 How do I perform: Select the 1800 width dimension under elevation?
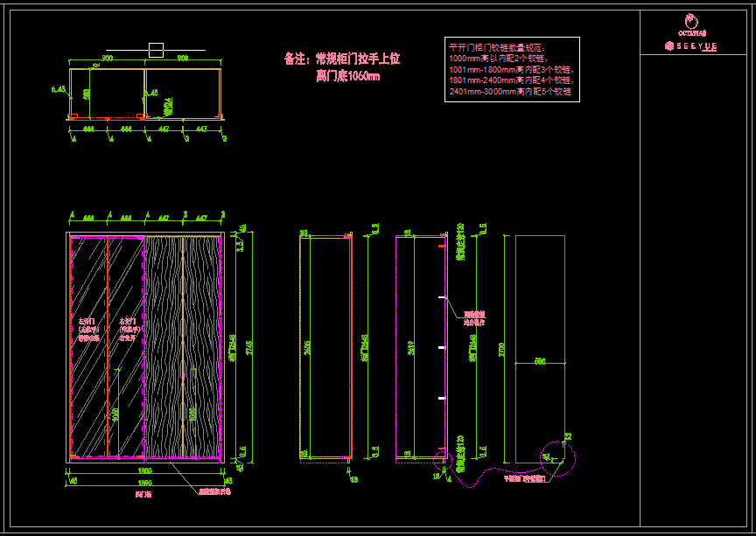click(x=145, y=470)
